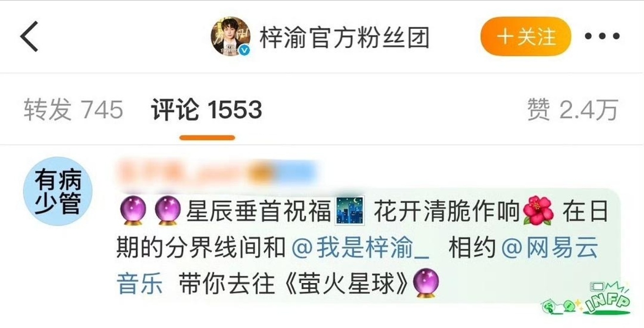The image size is (644, 328).
Task: Tap the INFP sticker on comment bubble
Action: [x=585, y=298]
